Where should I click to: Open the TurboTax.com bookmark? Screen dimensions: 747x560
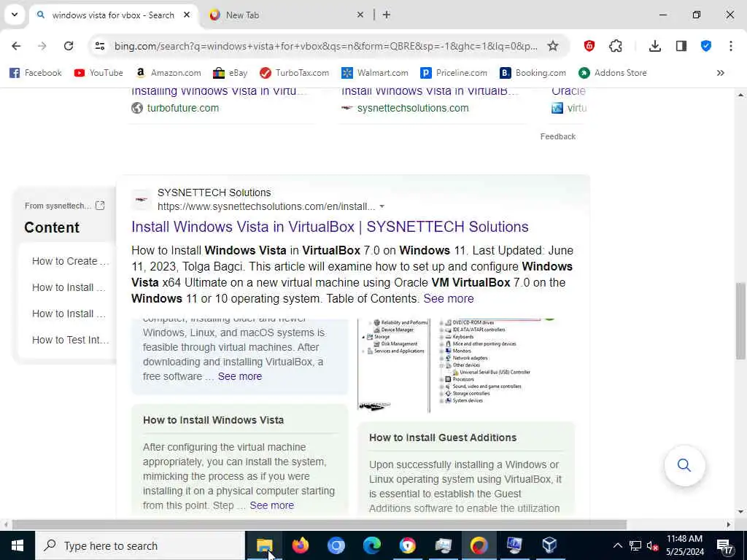pos(295,73)
